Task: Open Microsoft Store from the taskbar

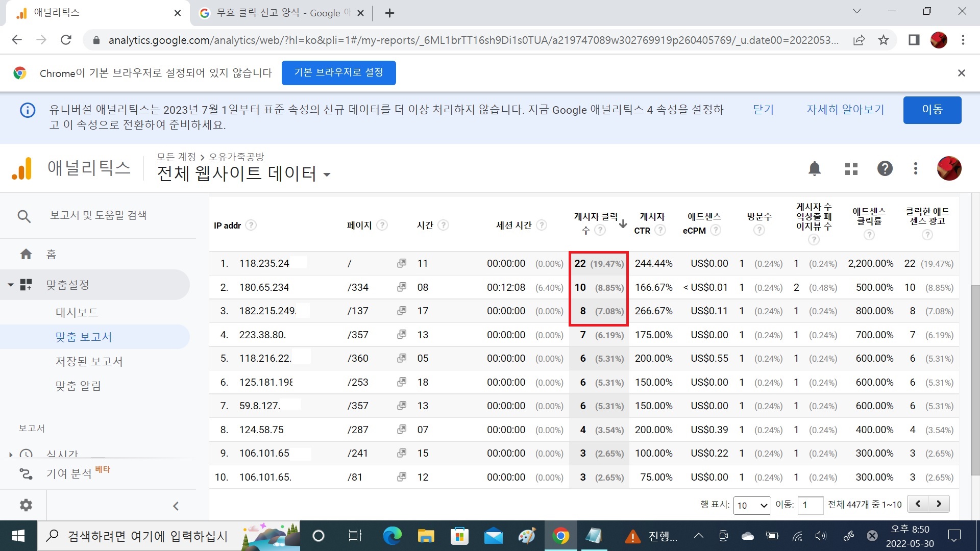Action: [459, 536]
